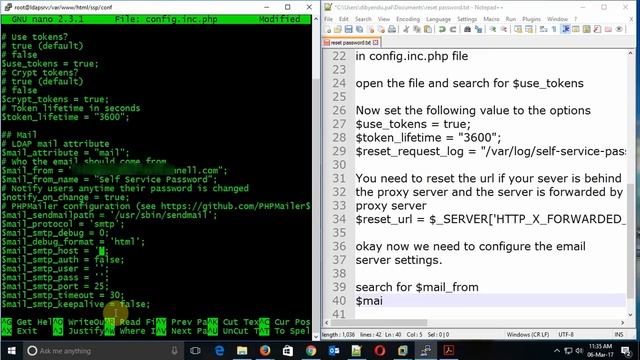This screenshot has height=360, width=640.
Task: Click scroll up arrow in Notepad++ editor
Action: coord(631,53)
